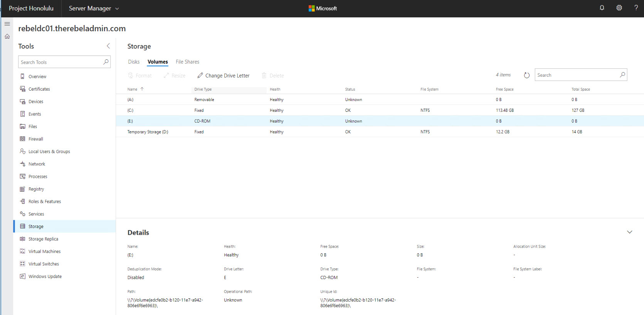
Task: Open the Windows Update icon
Action: (x=22, y=276)
